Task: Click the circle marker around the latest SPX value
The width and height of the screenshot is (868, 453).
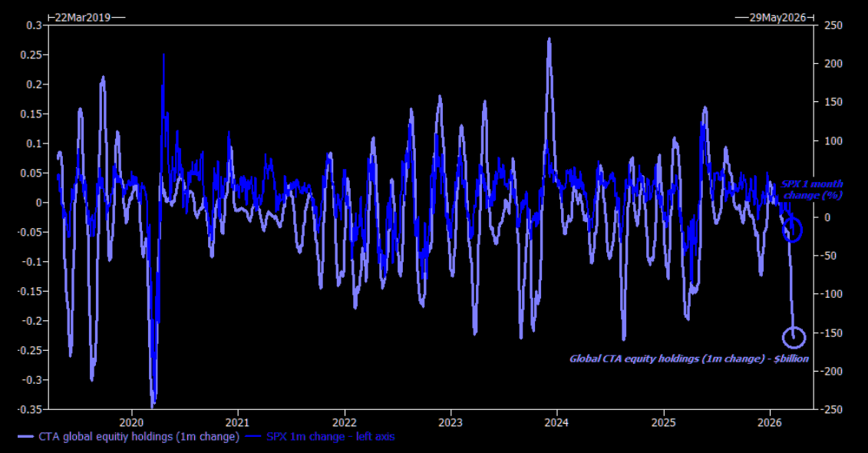Action: [x=793, y=229]
